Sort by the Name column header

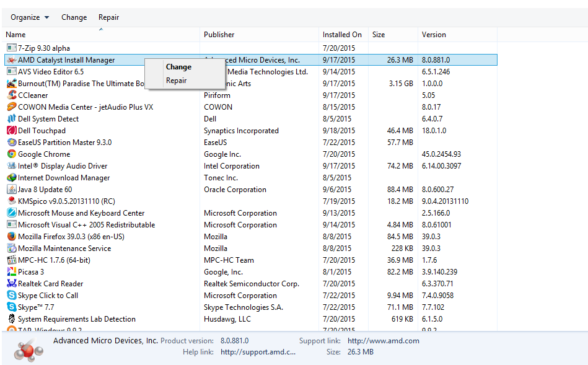101,35
